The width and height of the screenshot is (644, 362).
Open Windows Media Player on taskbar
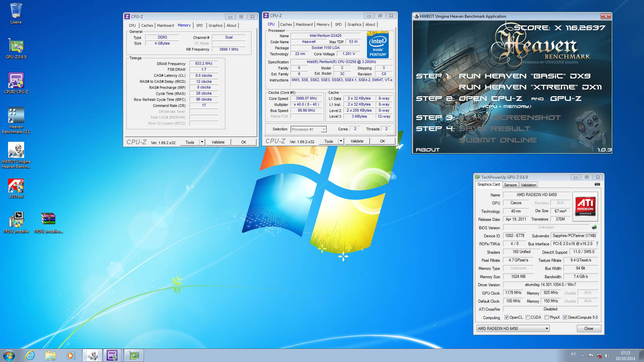[x=70, y=355]
